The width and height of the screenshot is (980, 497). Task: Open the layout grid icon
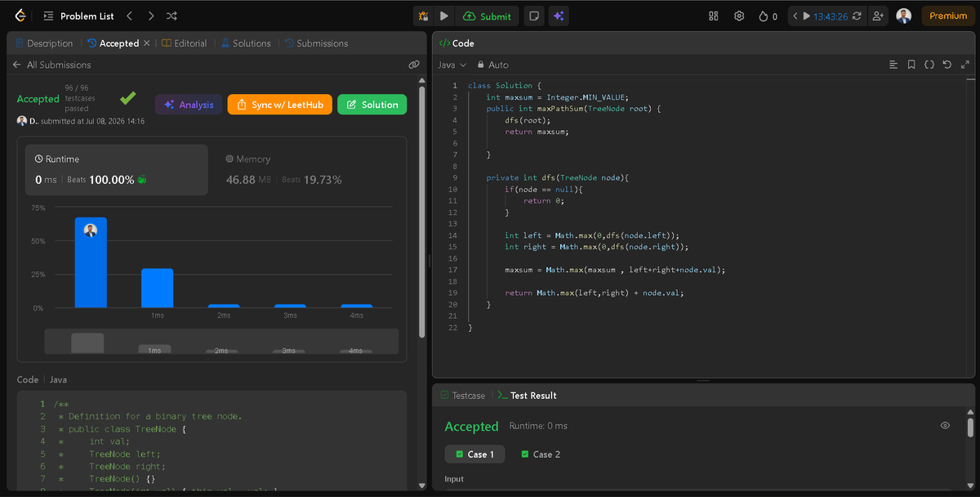click(x=713, y=16)
